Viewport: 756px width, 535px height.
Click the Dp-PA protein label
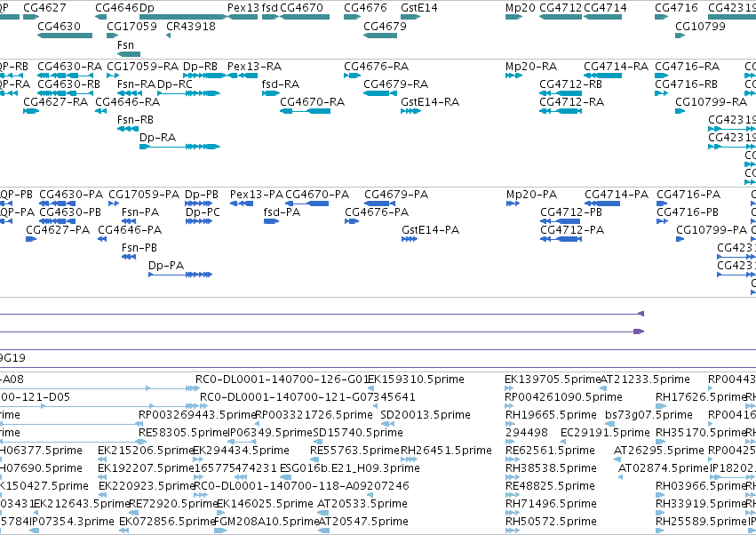(x=166, y=266)
